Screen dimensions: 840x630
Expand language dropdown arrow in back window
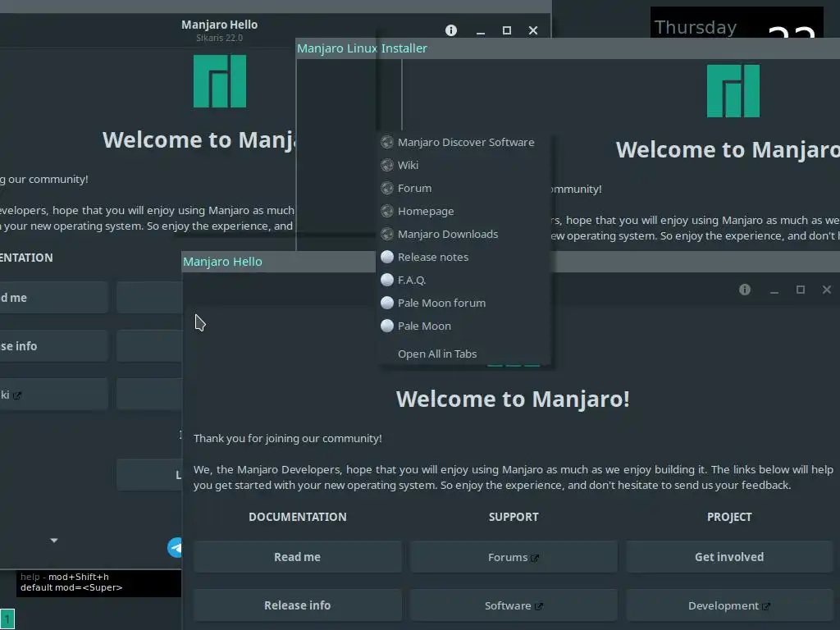tap(54, 541)
